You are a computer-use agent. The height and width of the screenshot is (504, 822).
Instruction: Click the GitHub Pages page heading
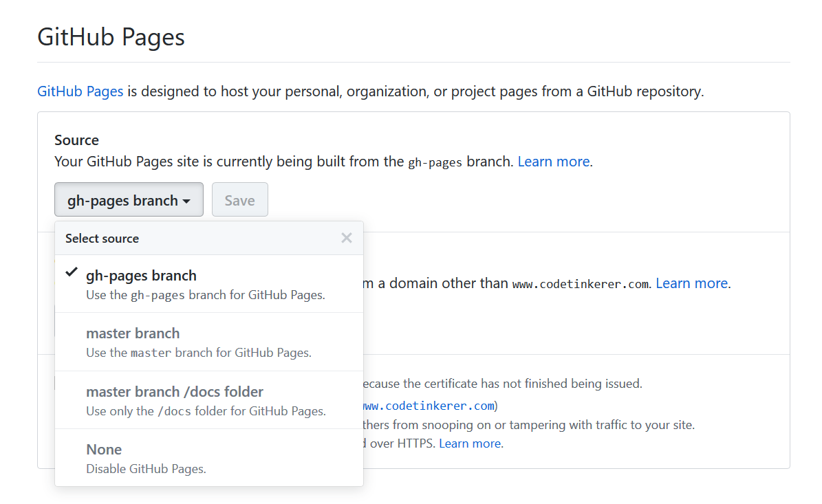(111, 36)
